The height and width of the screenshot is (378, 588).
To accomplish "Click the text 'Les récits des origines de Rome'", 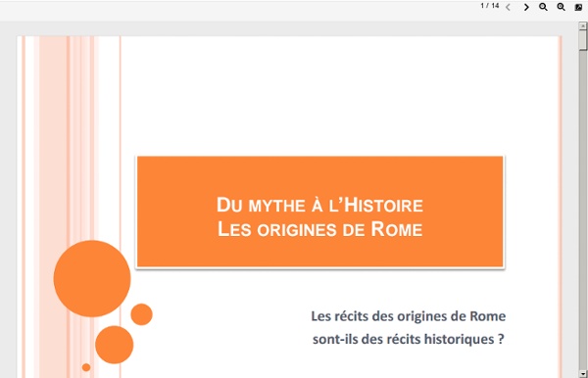I will pos(409,316).
